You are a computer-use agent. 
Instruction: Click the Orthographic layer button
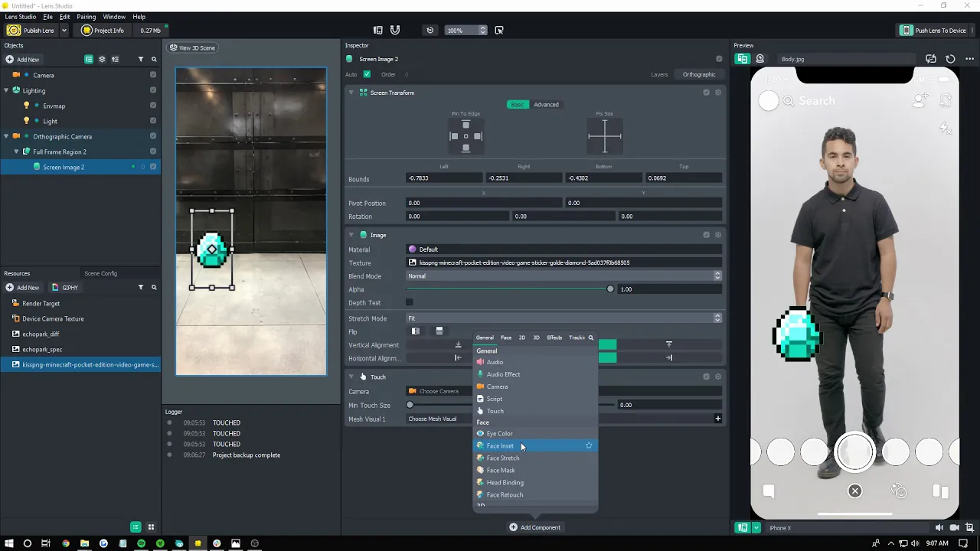pyautogui.click(x=699, y=74)
